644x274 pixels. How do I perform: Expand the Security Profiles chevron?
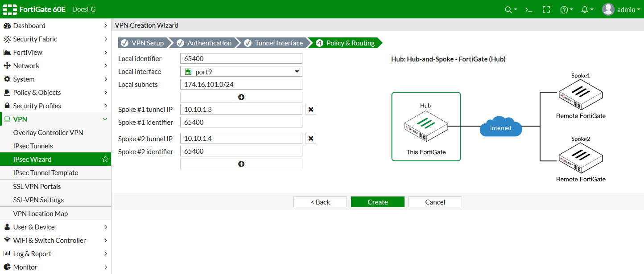click(x=105, y=106)
